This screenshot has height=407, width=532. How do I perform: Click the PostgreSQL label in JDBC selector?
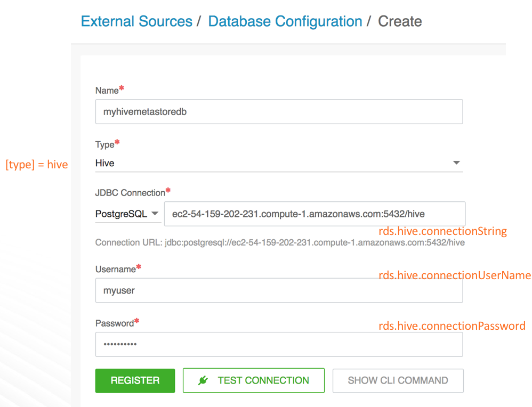point(121,214)
